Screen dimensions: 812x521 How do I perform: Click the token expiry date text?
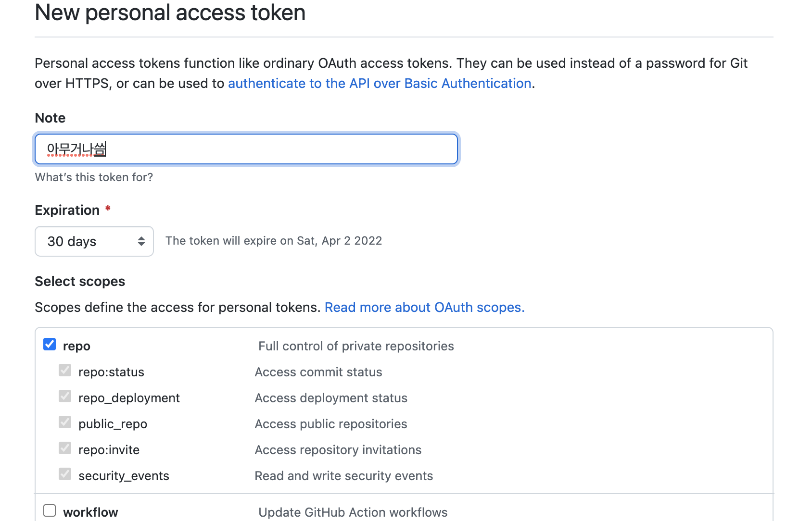pos(273,240)
